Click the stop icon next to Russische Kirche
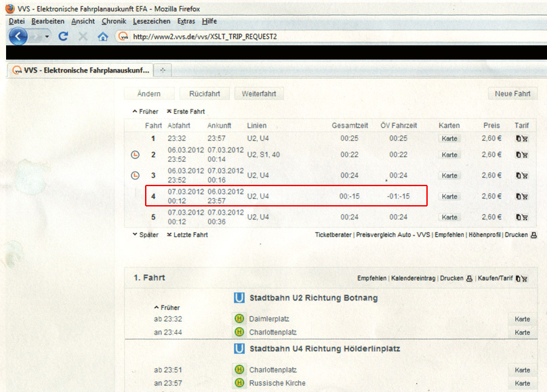Viewport: 547px width, 392px height. coord(239,383)
